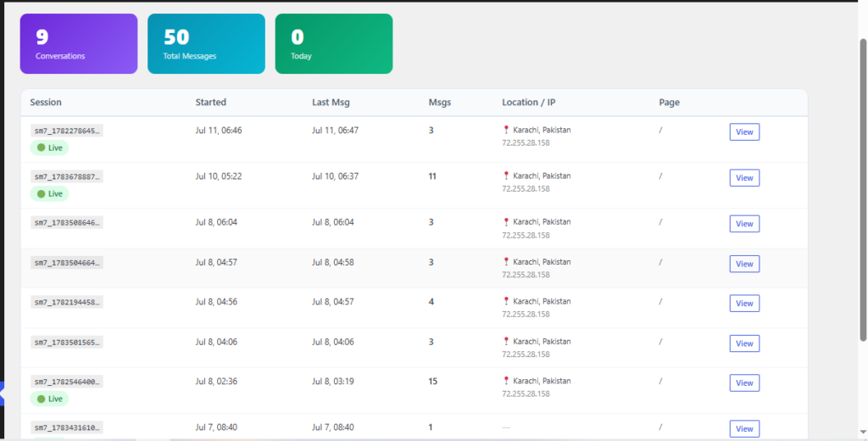Select session ID sm7_1783504664
Image resolution: width=868 pixels, height=441 pixels.
[67, 263]
